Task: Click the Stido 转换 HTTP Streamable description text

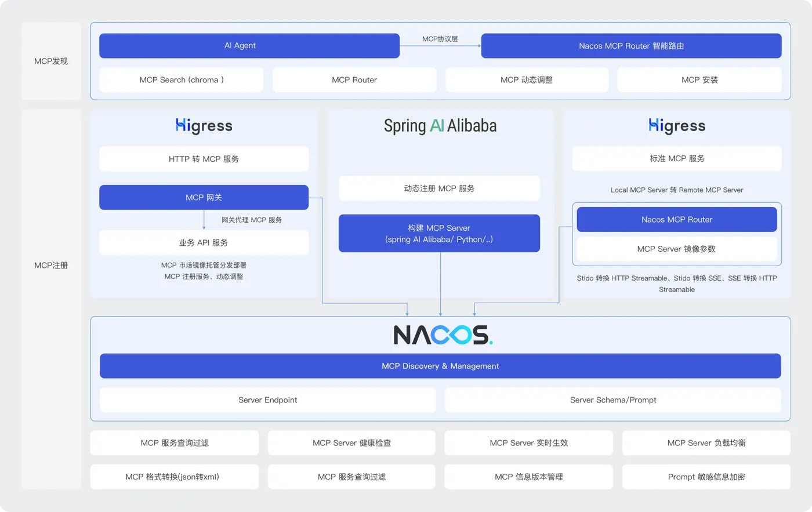Action: click(x=677, y=284)
